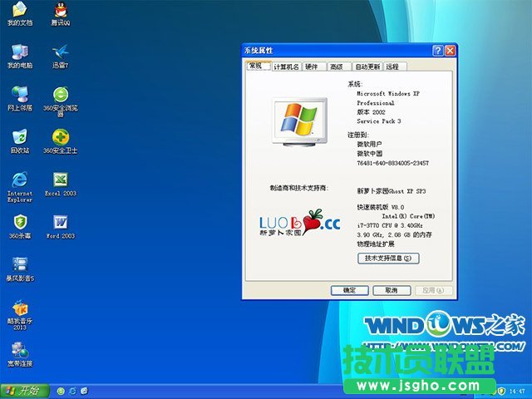Screen dimensions: 532x399
Task: Launch 暴风影音5 media player icon
Action: tap(18, 265)
